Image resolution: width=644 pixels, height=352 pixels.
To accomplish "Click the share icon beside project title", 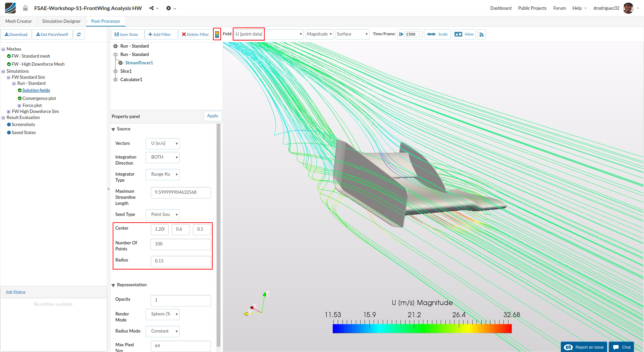I will tap(152, 8).
